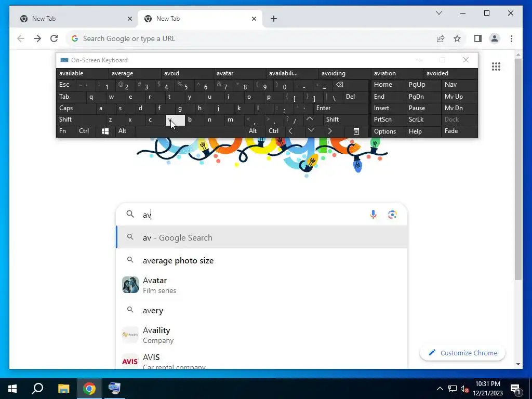The width and height of the screenshot is (532, 399).
Task: Select 'average photo size' suggestion
Action: coord(262,261)
